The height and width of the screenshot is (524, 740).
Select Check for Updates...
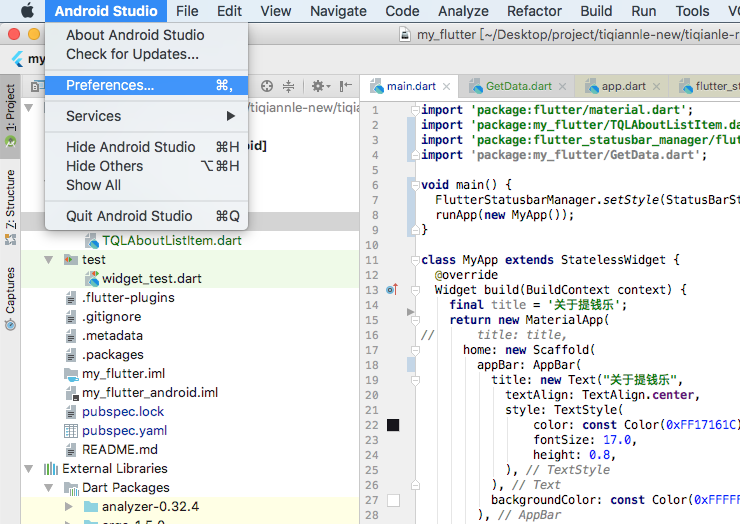click(x=146, y=54)
